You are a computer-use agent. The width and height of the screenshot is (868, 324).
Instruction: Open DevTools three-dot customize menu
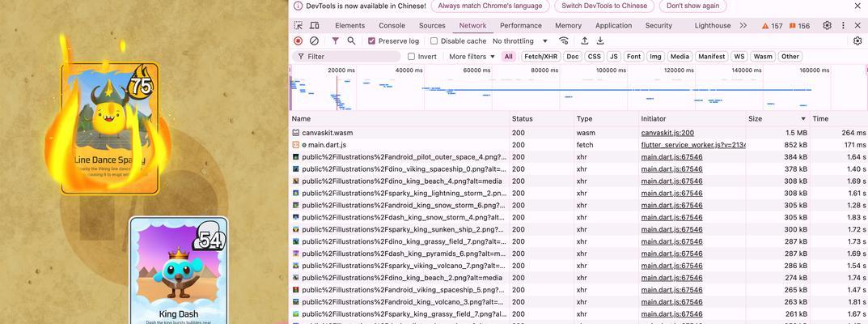pos(843,25)
